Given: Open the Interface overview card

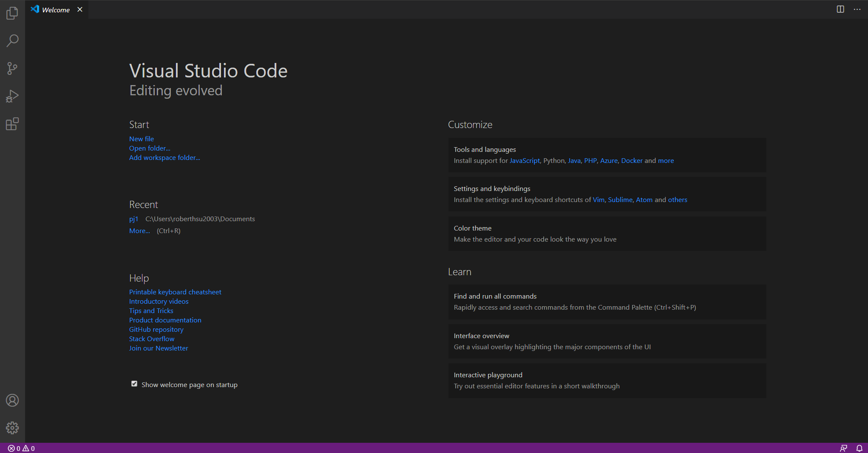Looking at the screenshot, I should 607,341.
